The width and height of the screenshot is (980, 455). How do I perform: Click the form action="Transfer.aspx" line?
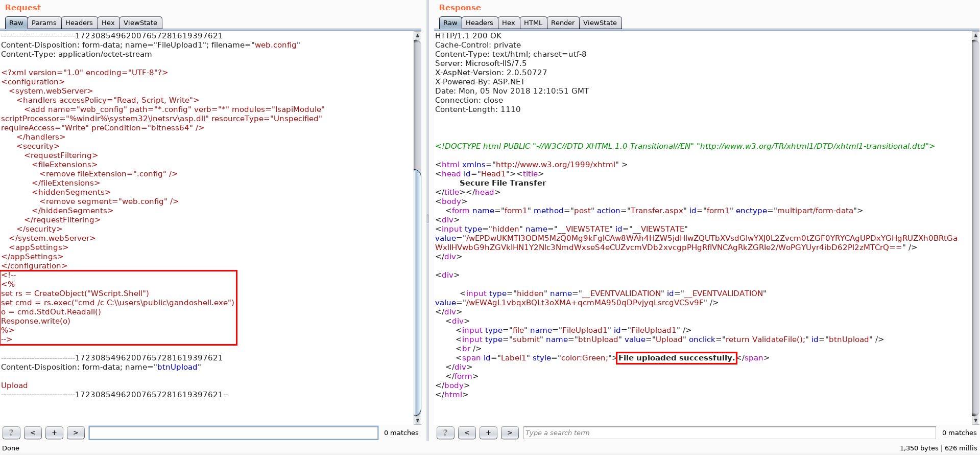coord(654,211)
